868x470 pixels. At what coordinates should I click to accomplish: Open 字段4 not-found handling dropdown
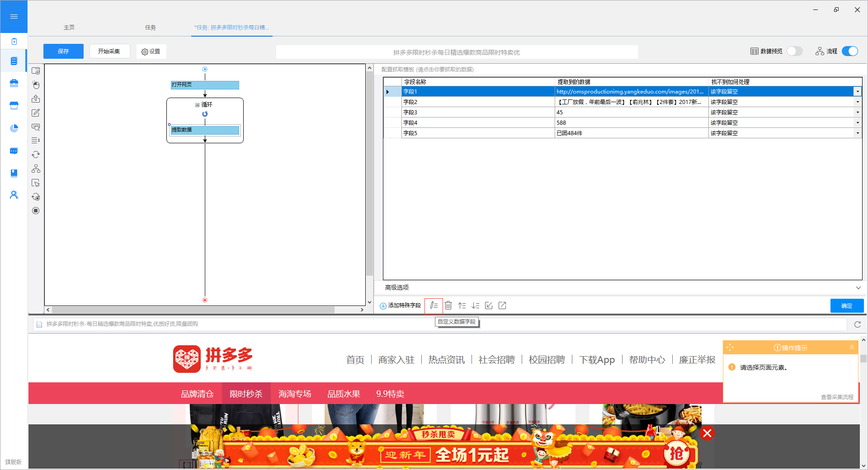pyautogui.click(x=857, y=123)
